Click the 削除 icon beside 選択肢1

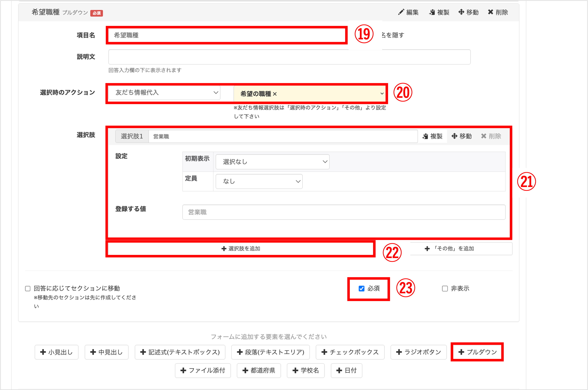tap(484, 136)
